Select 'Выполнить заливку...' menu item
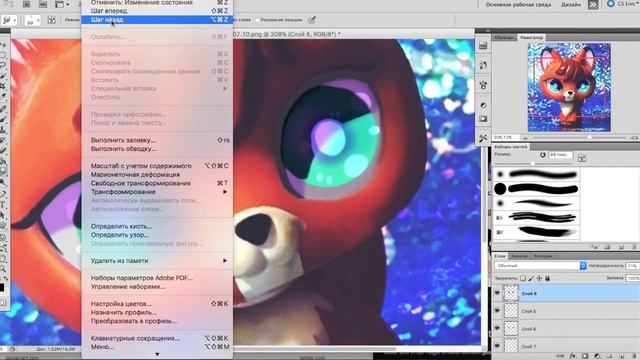Image resolution: width=640 pixels, height=360 pixels. (157, 140)
